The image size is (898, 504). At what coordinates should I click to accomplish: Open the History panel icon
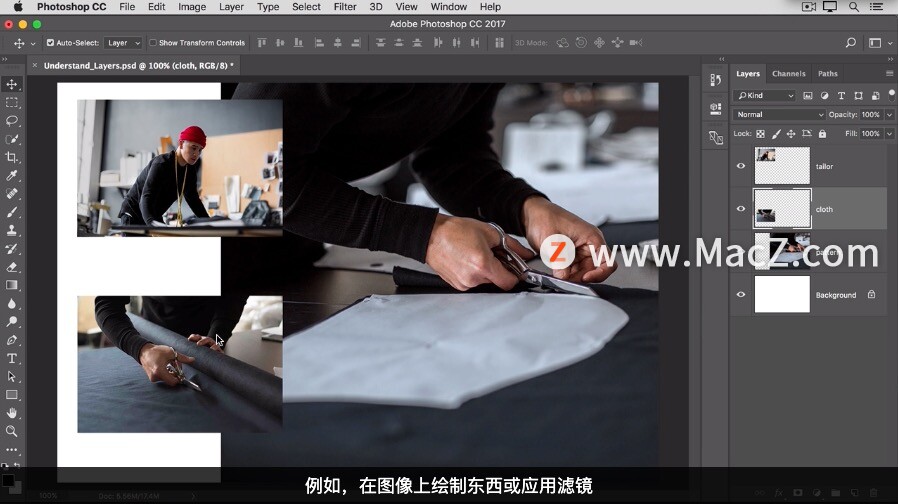[716, 80]
